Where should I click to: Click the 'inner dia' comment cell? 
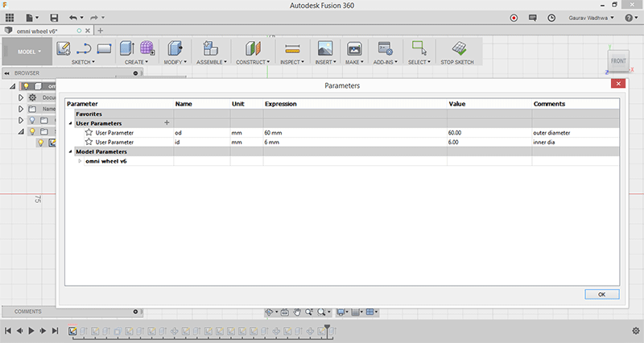pyautogui.click(x=576, y=143)
